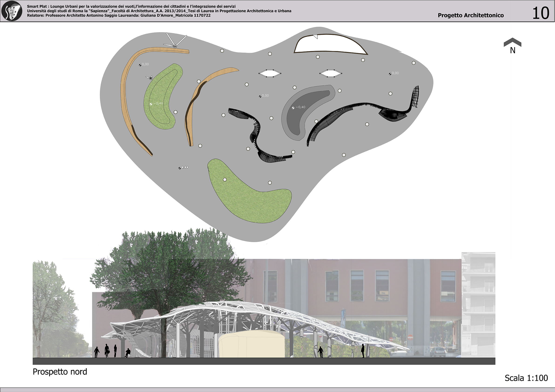Click the small turbine symbol beside the green kidney
The image size is (555, 392).
pos(150,78)
